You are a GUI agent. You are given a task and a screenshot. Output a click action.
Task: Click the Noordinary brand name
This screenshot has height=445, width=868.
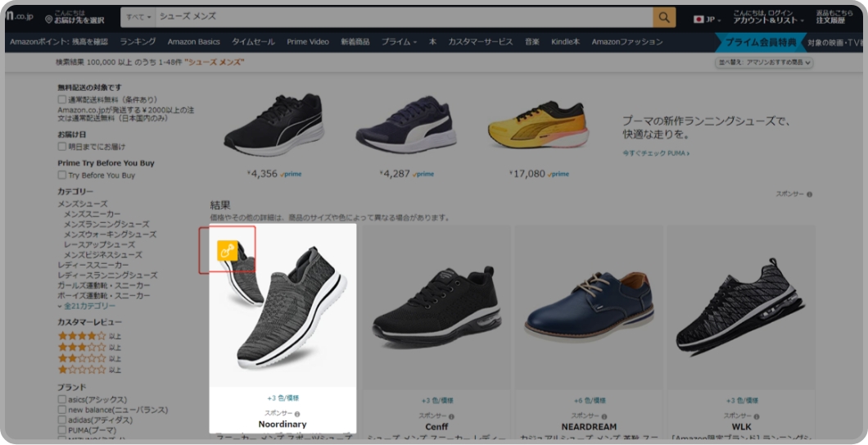[x=283, y=425]
